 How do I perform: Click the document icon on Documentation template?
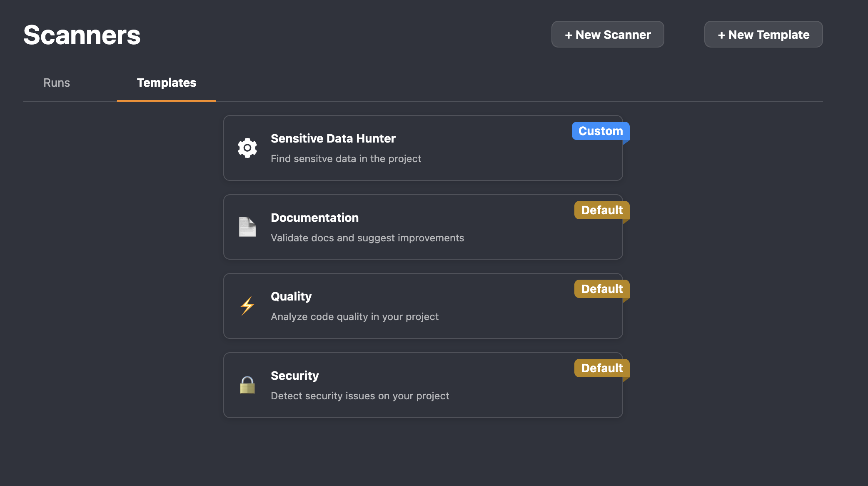tap(247, 227)
